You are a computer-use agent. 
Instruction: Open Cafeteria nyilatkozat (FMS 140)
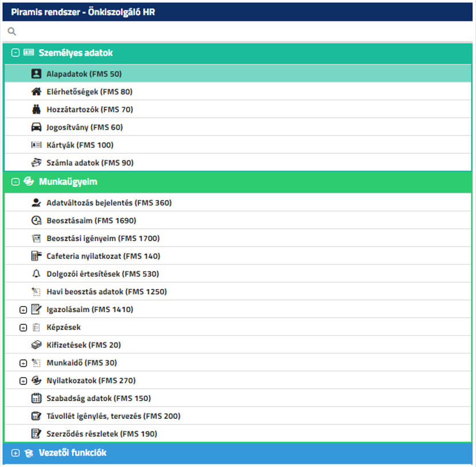click(238, 256)
